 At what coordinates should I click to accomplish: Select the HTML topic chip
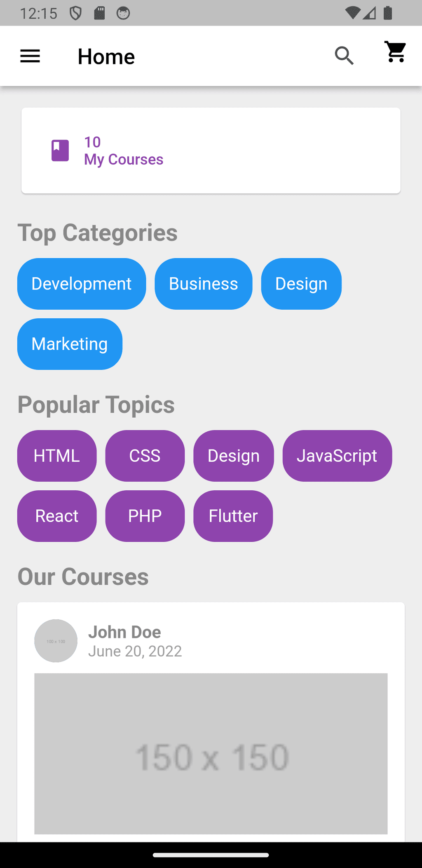(57, 456)
